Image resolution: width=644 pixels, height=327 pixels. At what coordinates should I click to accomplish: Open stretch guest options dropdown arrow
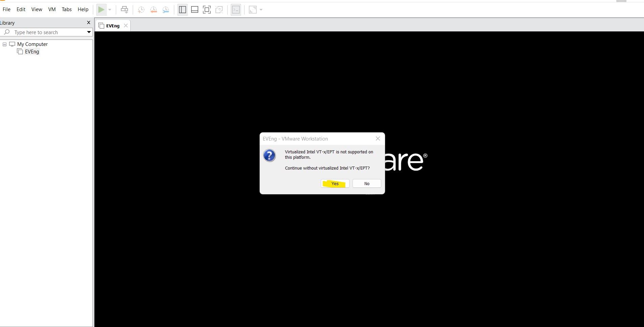tap(261, 10)
